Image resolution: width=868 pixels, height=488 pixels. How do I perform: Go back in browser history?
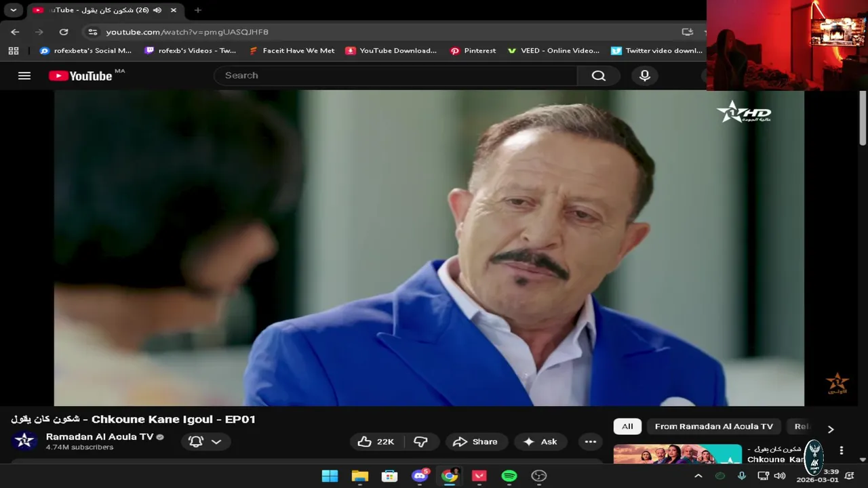(15, 32)
